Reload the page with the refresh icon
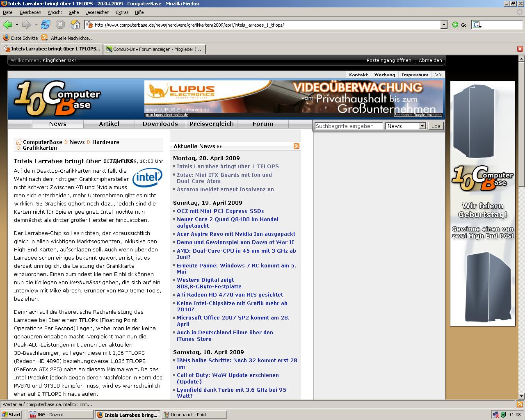Viewport: 525px width, 420px height. coord(46,25)
